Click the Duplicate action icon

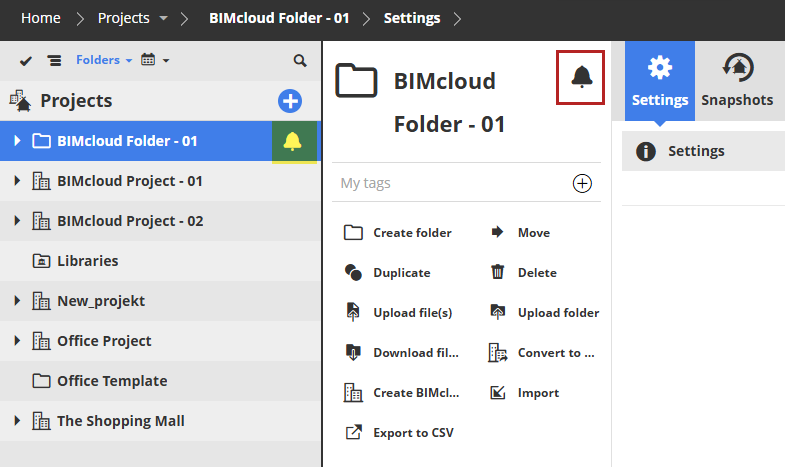pyautogui.click(x=353, y=273)
